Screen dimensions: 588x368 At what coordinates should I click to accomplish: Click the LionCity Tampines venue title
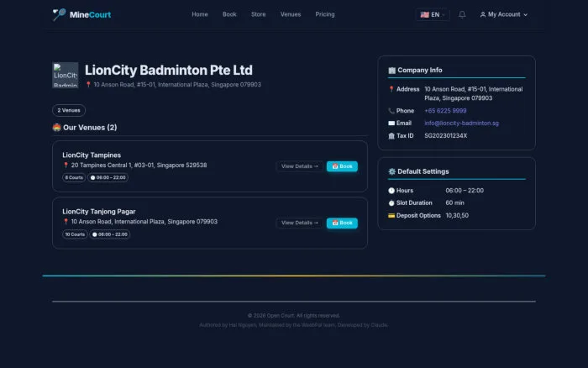point(92,155)
